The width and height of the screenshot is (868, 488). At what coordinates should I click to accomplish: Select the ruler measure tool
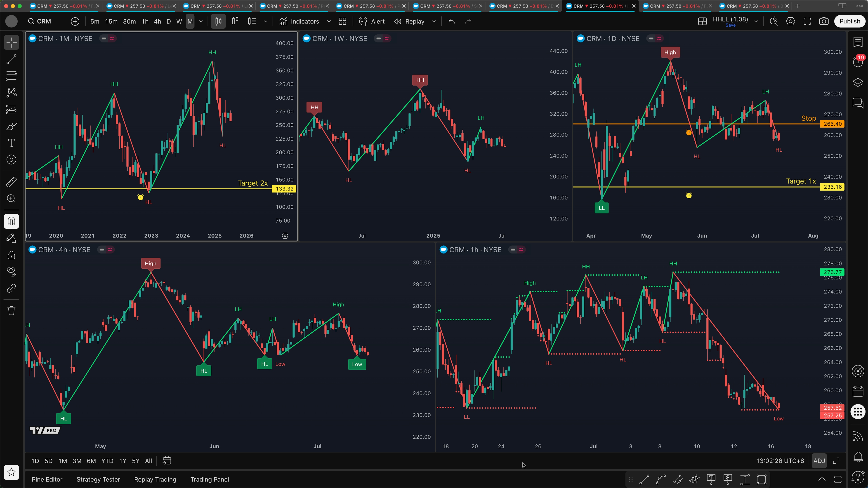pyautogui.click(x=12, y=182)
